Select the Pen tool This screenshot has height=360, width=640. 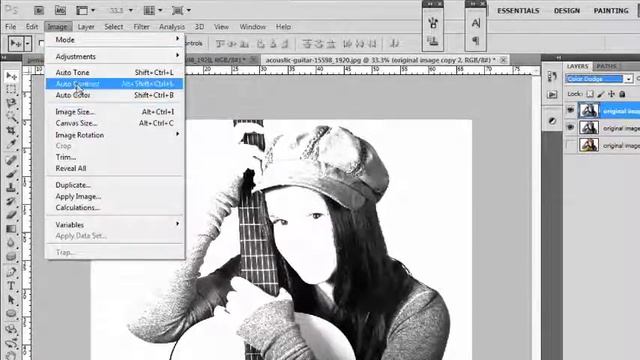coord(11,272)
